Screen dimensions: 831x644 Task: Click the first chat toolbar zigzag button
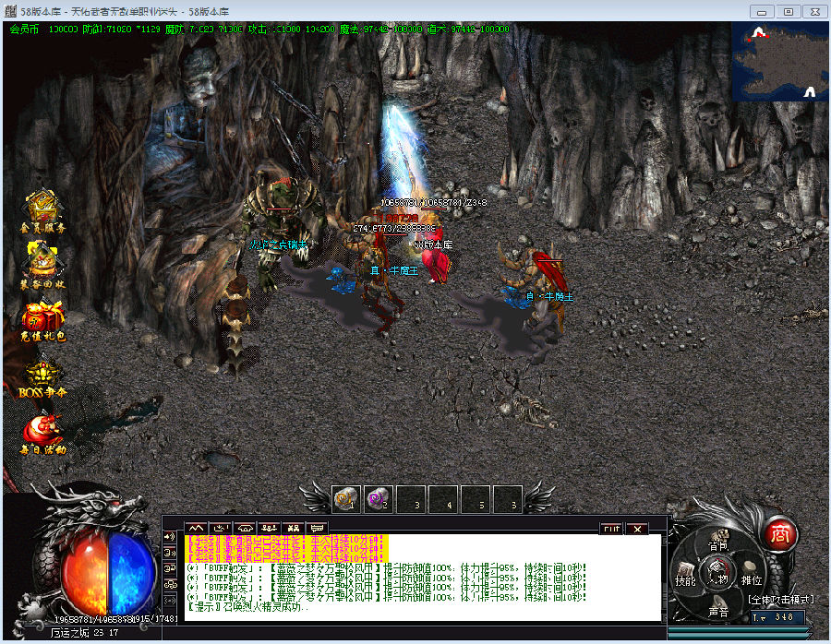click(x=196, y=528)
